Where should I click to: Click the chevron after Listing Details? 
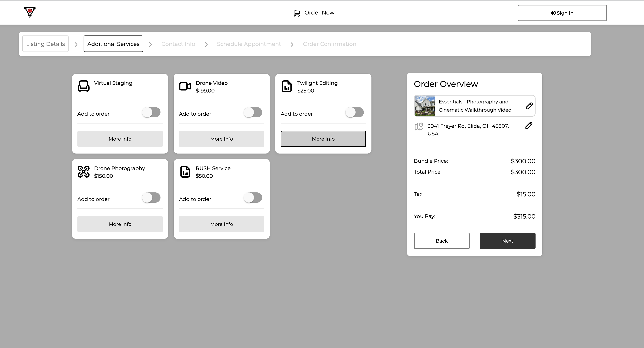(76, 44)
